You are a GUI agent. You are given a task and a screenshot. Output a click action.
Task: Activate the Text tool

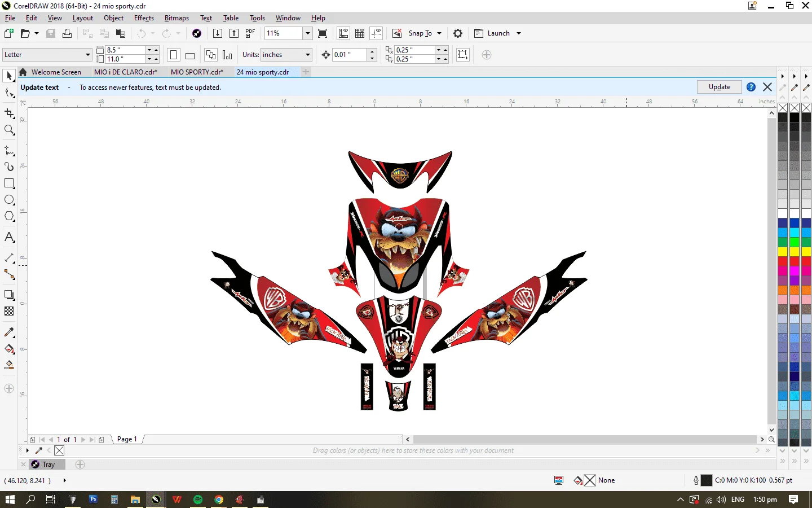pyautogui.click(x=9, y=237)
